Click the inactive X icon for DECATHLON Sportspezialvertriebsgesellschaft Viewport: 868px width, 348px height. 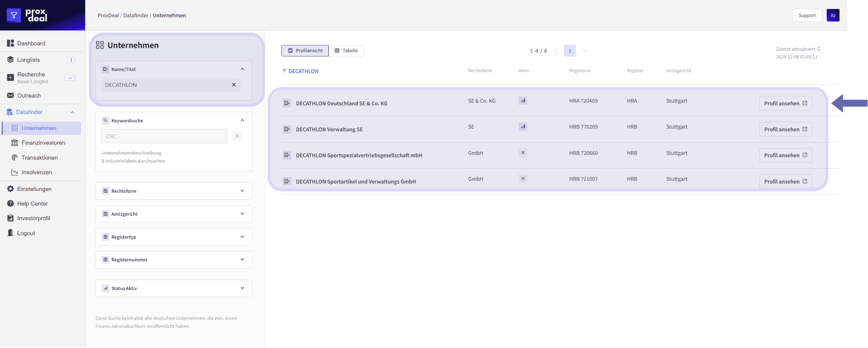tap(523, 153)
